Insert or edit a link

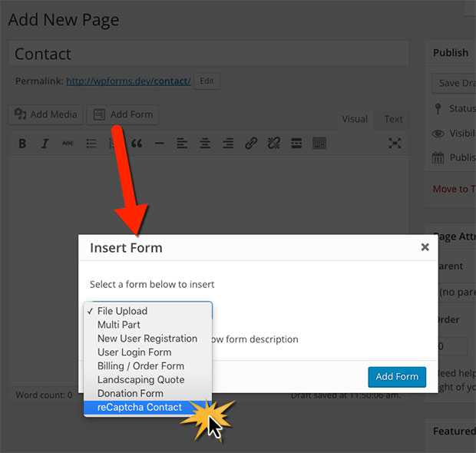tap(251, 144)
